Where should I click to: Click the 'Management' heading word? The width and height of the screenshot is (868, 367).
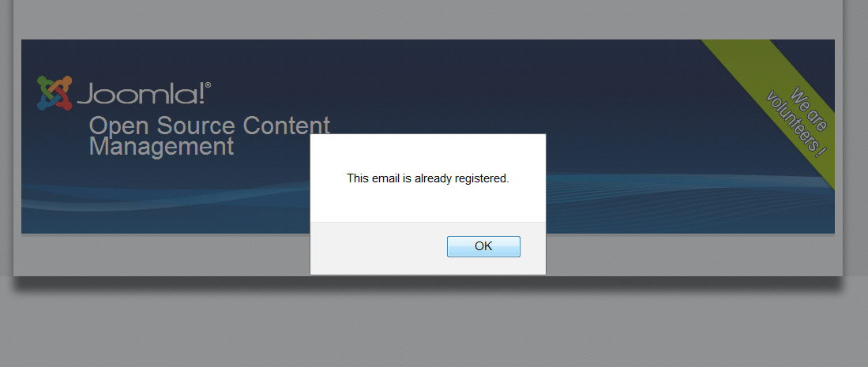[161, 148]
